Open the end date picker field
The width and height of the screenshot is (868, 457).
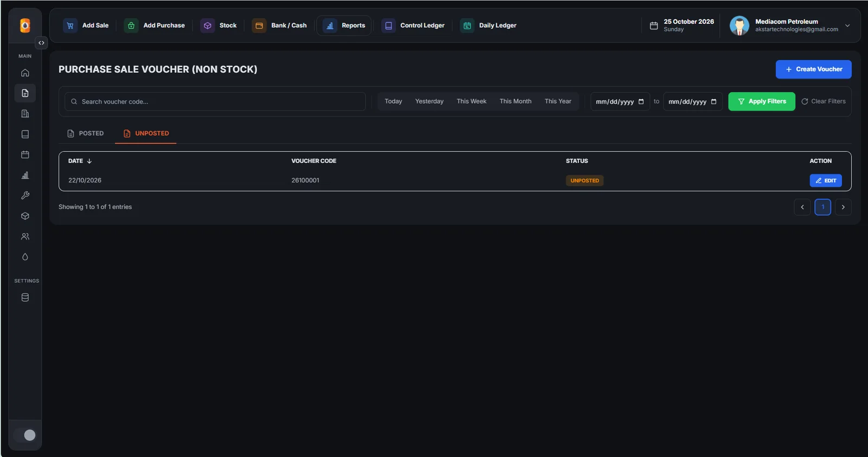coord(693,101)
